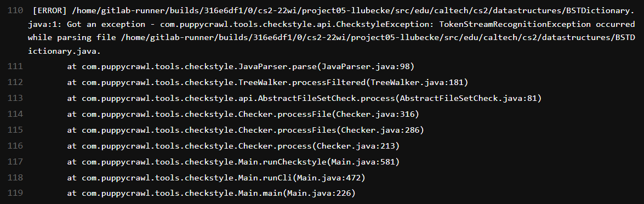Viewport: 644px width, 204px height.
Task: Click line number 114
Action: [x=15, y=114]
